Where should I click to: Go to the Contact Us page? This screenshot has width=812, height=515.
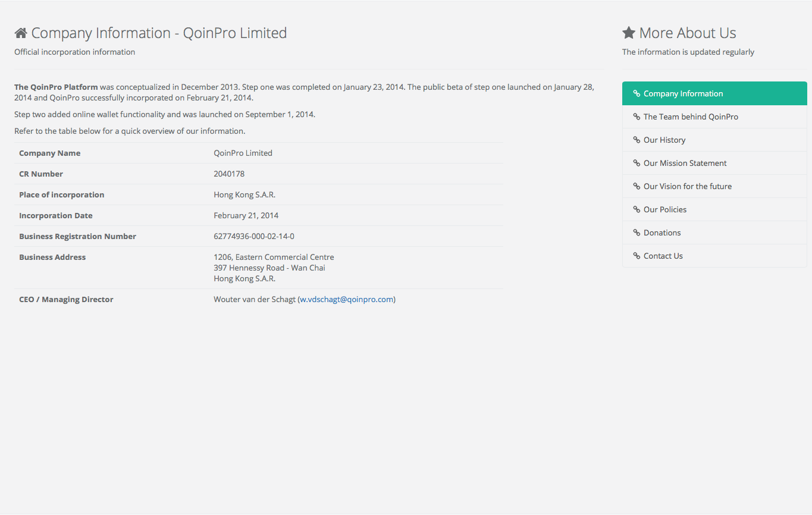(714, 256)
